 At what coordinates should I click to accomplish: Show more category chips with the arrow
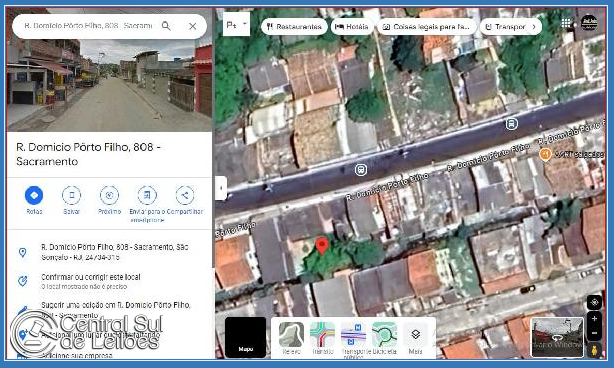[534, 27]
